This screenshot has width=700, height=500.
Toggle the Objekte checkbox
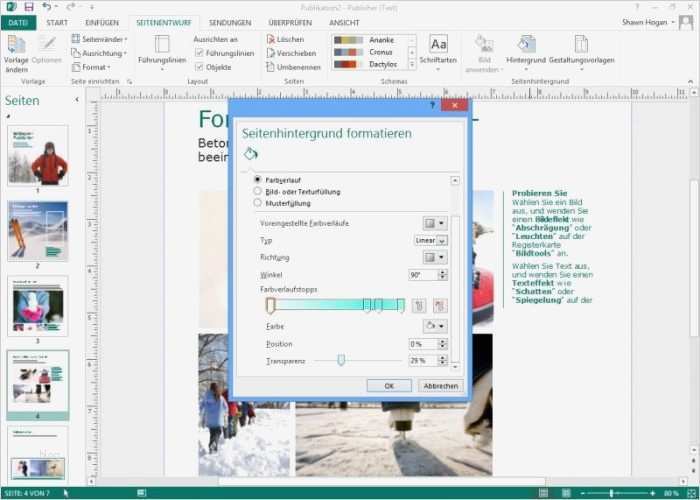click(x=200, y=67)
